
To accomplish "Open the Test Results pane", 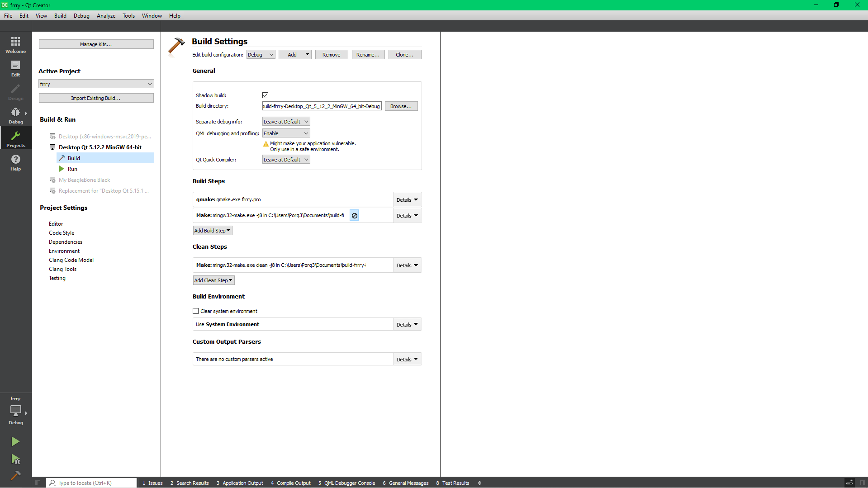I will pyautogui.click(x=453, y=483).
